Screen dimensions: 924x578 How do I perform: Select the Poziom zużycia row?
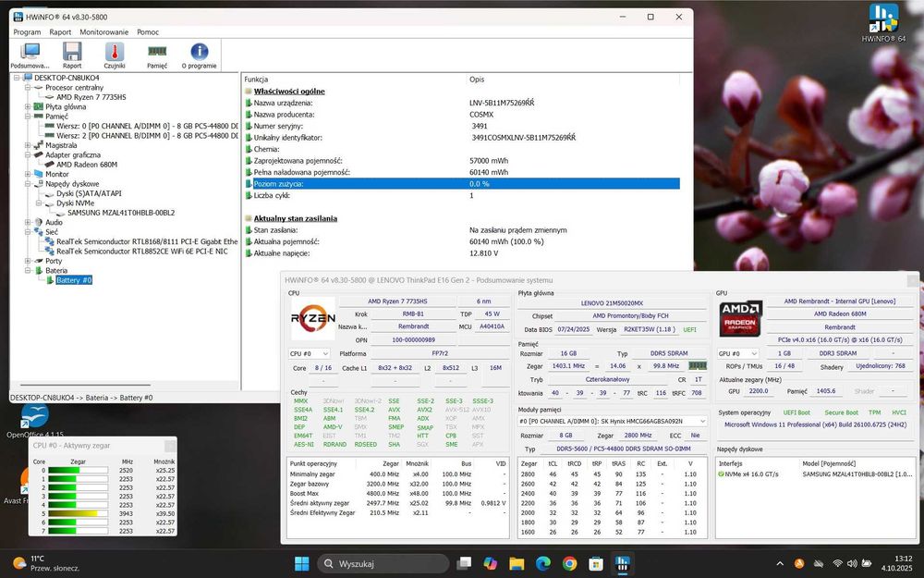(x=462, y=183)
